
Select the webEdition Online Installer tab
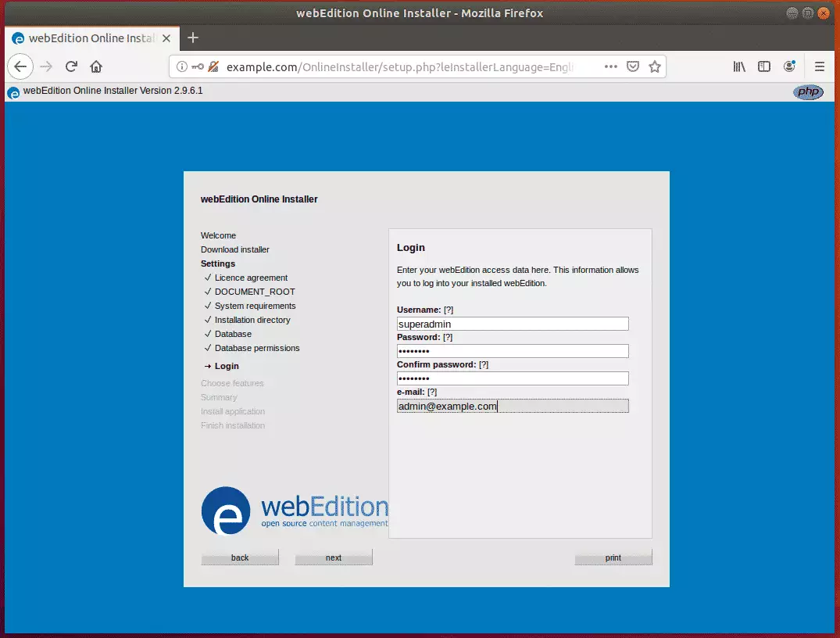pos(92,38)
